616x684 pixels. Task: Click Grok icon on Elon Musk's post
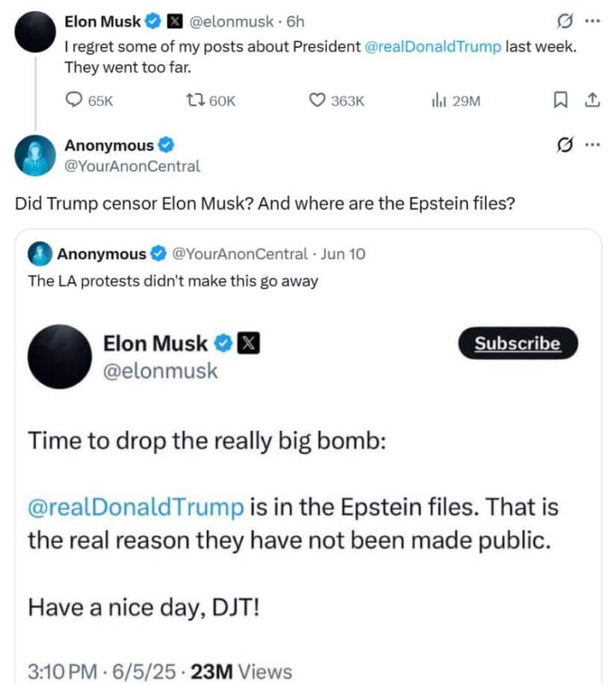coord(563,21)
